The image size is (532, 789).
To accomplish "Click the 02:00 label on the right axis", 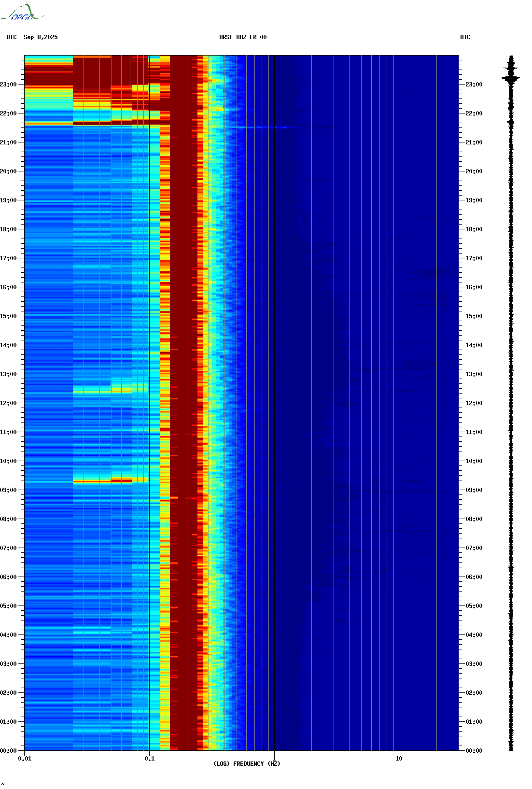I will [x=474, y=693].
